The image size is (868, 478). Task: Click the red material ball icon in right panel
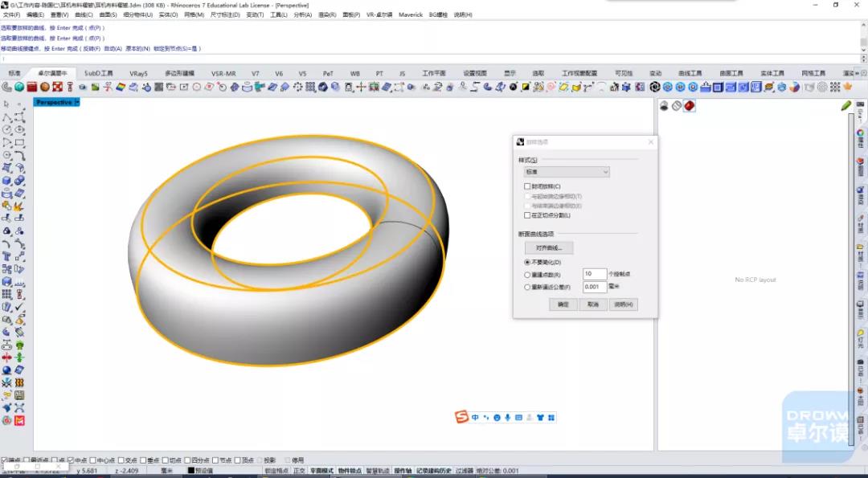click(690, 106)
